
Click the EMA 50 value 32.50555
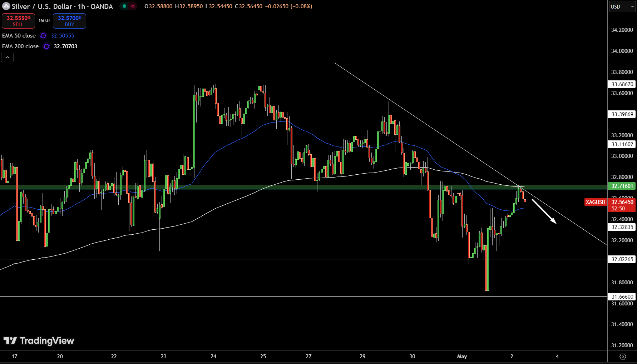pyautogui.click(x=63, y=36)
